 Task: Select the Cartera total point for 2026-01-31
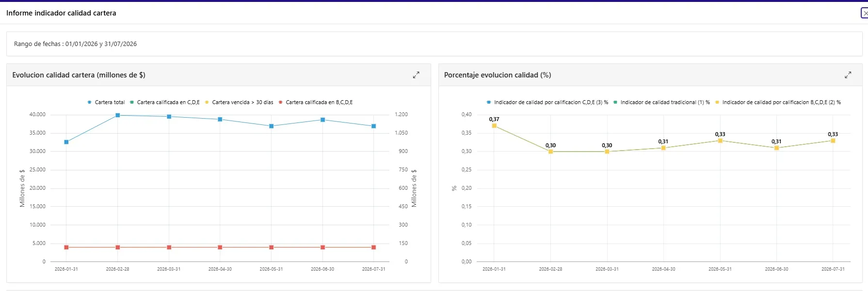coord(66,142)
